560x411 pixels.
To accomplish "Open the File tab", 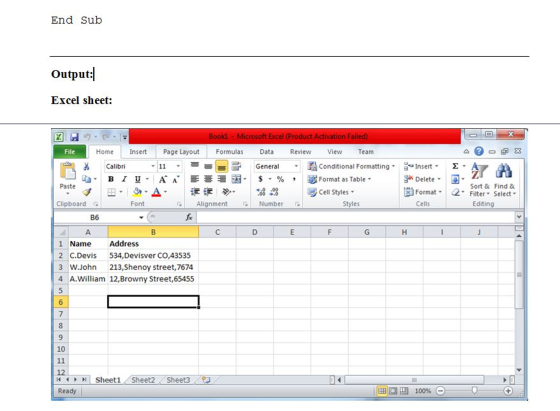I will (x=70, y=151).
